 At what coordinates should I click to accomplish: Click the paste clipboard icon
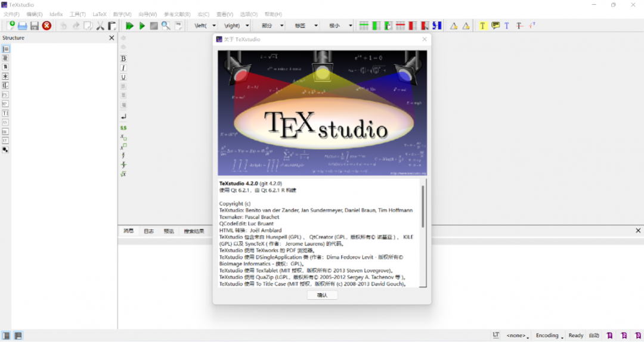coord(112,26)
